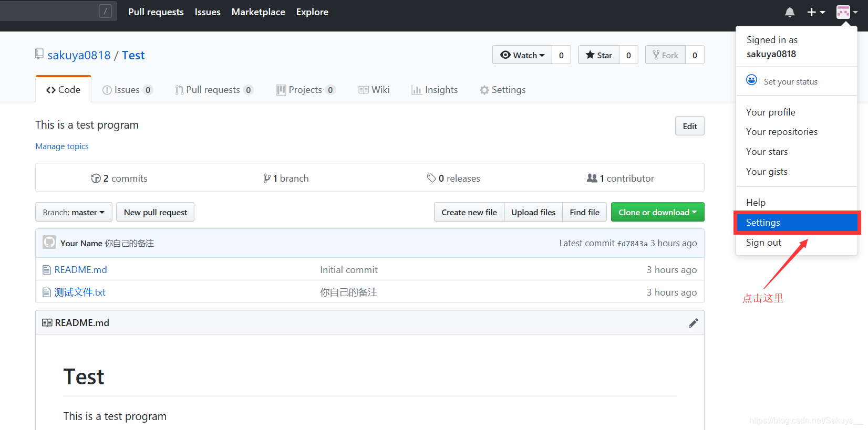Click the smiley status icon

click(x=752, y=80)
